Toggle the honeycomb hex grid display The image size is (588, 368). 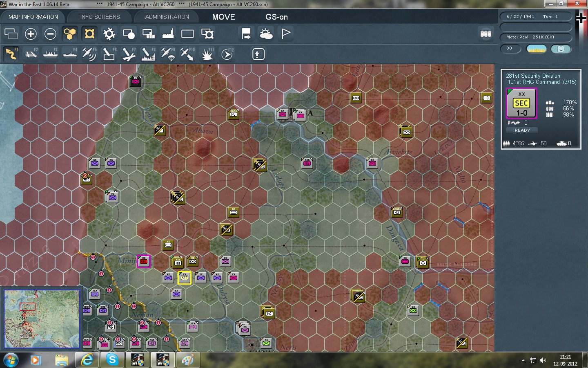[x=70, y=34]
